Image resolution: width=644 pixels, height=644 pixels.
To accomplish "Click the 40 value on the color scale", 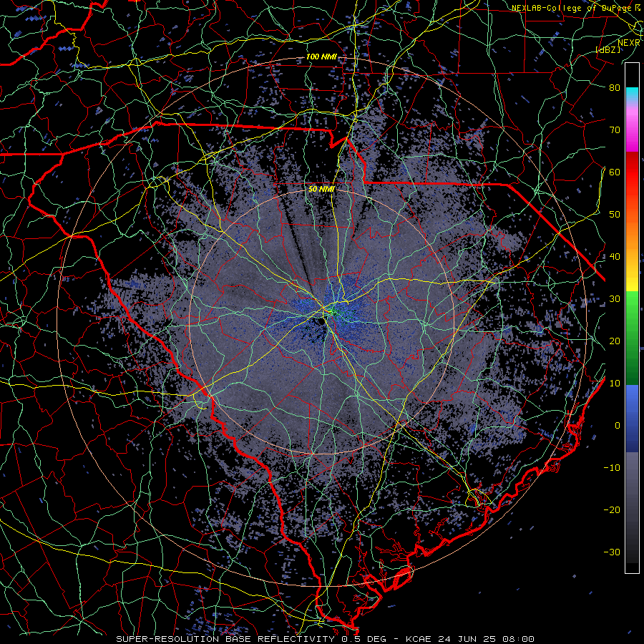I will point(615,257).
